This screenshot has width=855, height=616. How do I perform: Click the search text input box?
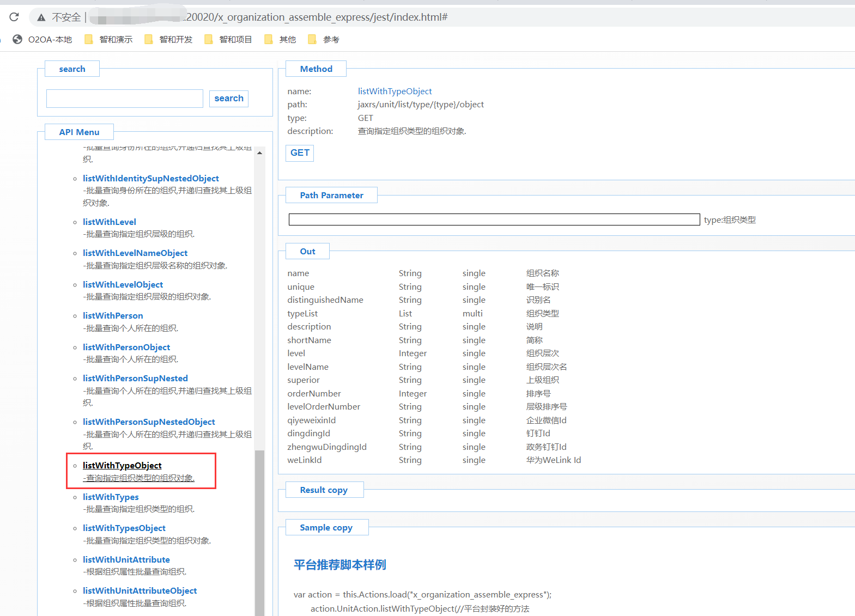tap(125, 99)
